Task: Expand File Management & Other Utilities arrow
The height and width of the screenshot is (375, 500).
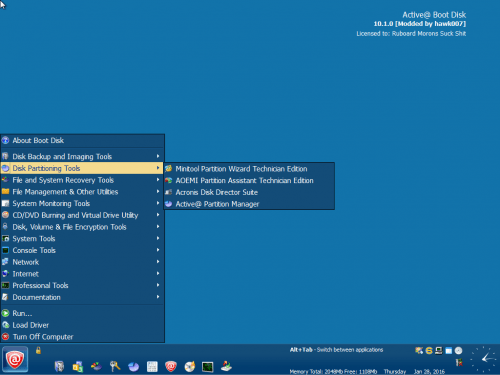Action: tap(158, 191)
